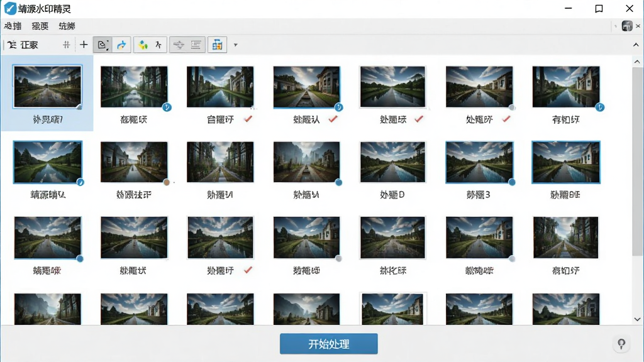Screen dimensions: 644x362
Task: Select the white-framed fifth thumbnail in bottom row
Action: (392, 309)
